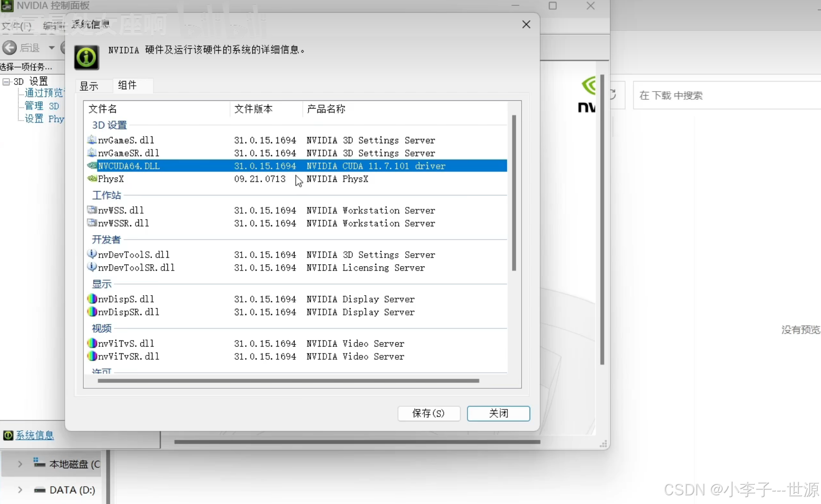The width and height of the screenshot is (821, 504).
Task: Select the PhysX row text
Action: click(x=111, y=179)
